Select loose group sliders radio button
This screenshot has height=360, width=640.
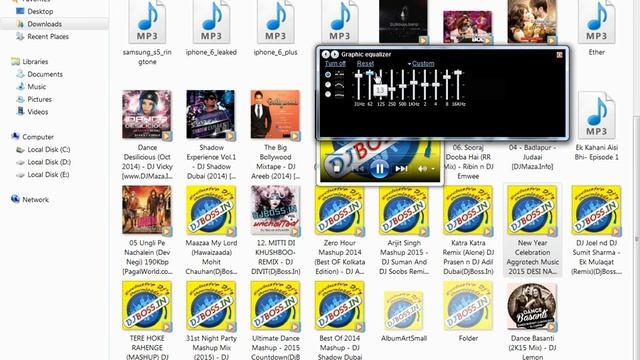tap(328, 84)
